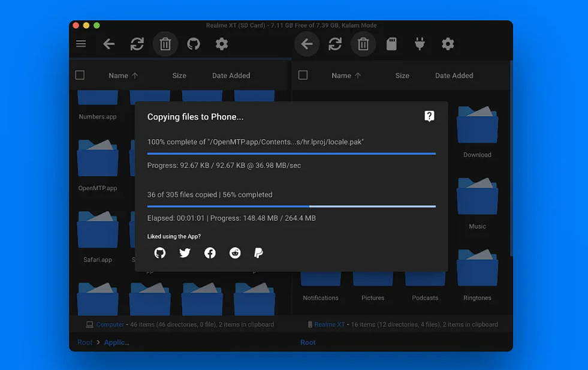
Task: Click the "Liked using the App?" text
Action: tap(174, 236)
